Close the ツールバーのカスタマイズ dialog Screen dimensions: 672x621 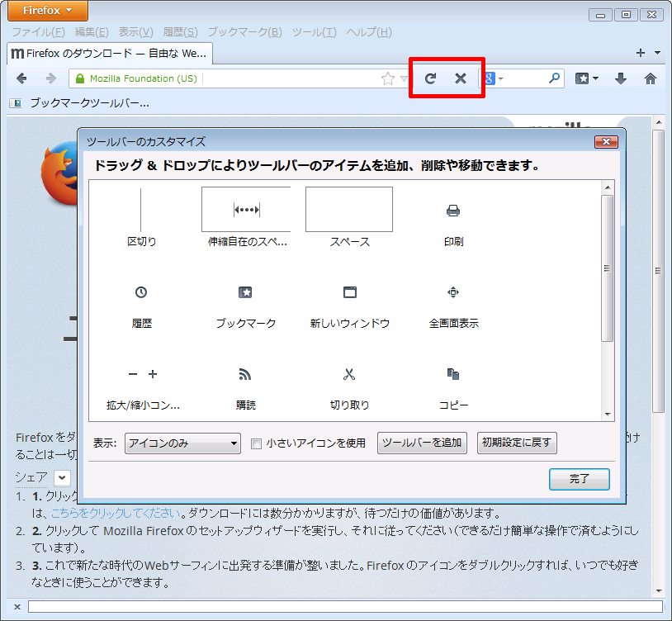606,142
